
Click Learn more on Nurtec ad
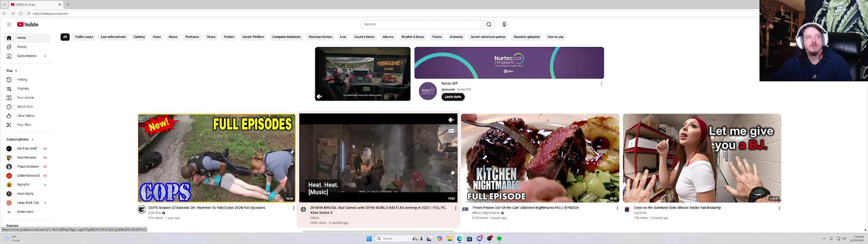coord(453,97)
